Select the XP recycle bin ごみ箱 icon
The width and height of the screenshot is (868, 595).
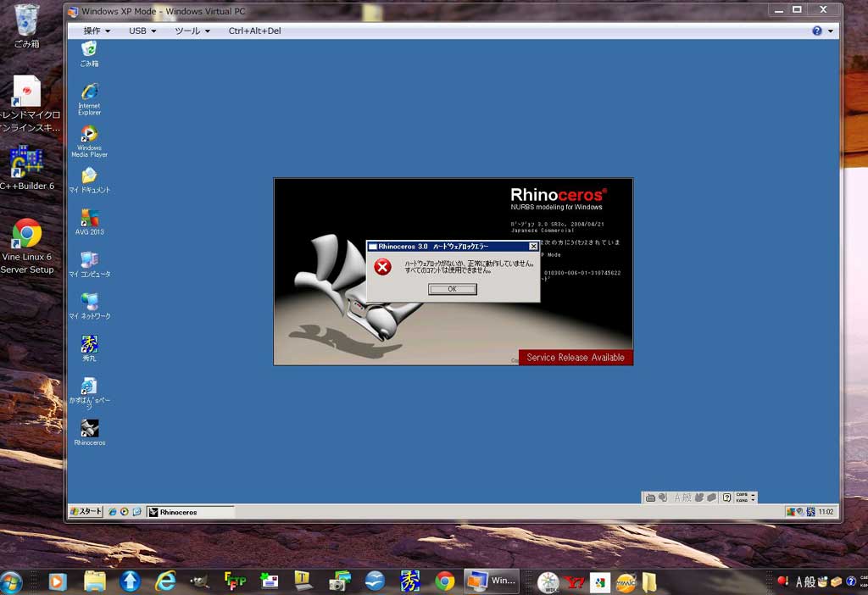(x=89, y=53)
